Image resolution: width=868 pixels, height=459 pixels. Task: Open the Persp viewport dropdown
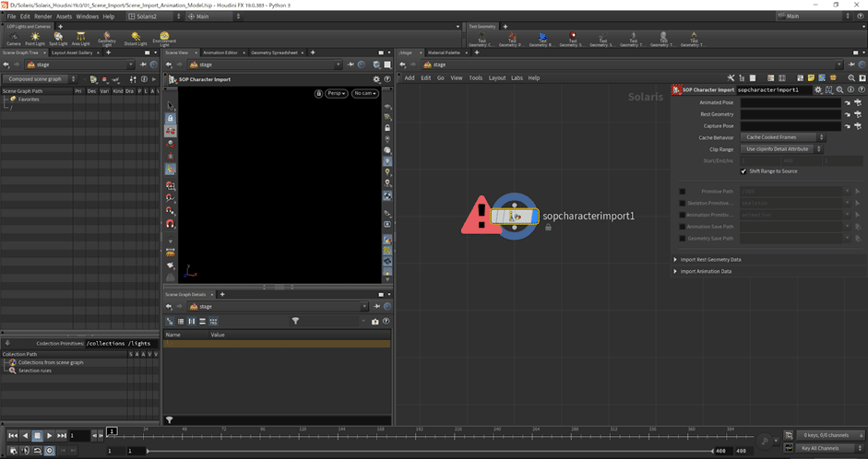click(337, 93)
